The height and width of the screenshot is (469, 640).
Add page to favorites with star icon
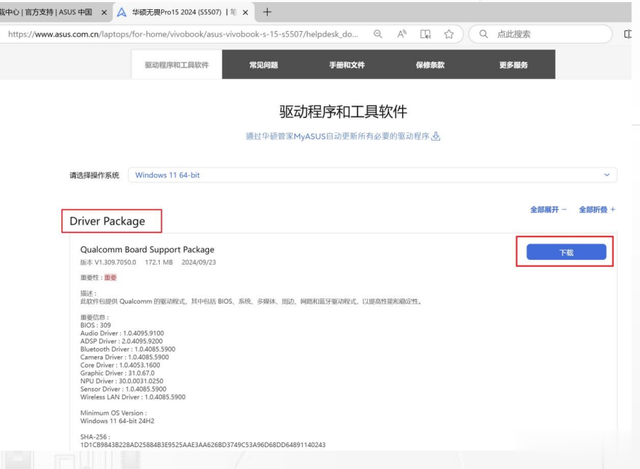[449, 34]
